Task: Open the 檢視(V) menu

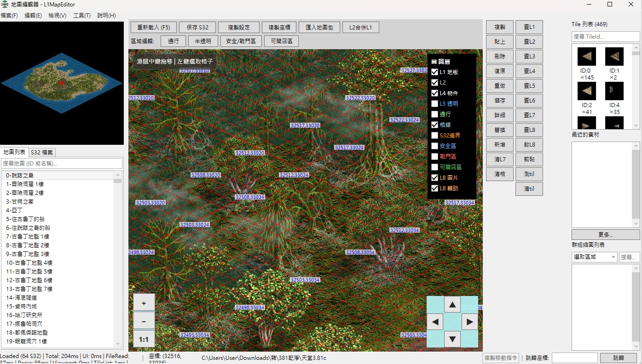Action: pyautogui.click(x=58, y=16)
